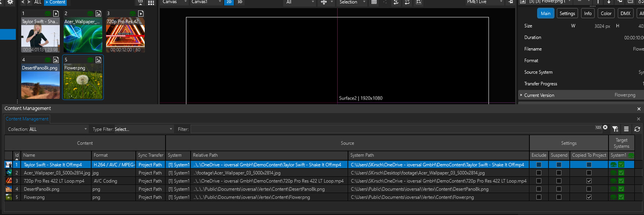Click the gear settings icon at top left
Viewport: 644px width, 215px height.
[10, 2]
